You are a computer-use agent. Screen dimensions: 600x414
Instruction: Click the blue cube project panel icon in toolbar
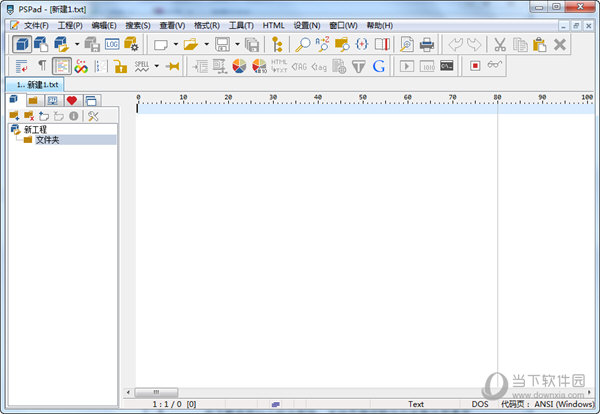click(x=22, y=44)
